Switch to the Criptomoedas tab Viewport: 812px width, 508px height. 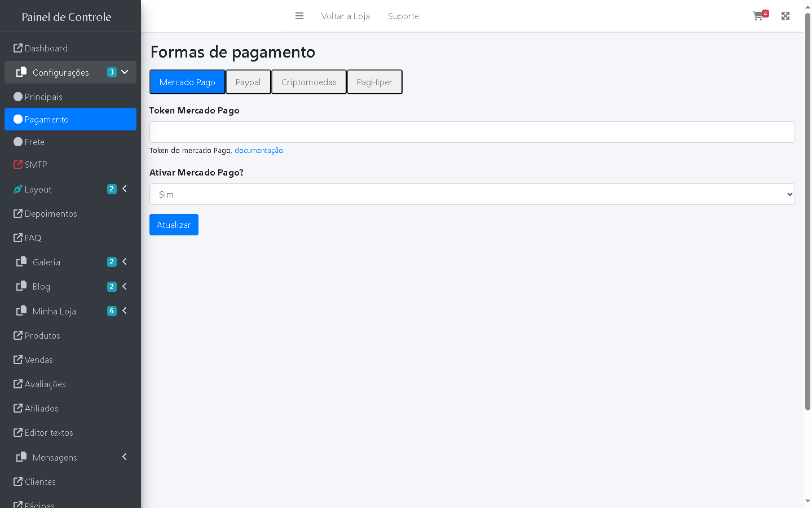pyautogui.click(x=308, y=82)
